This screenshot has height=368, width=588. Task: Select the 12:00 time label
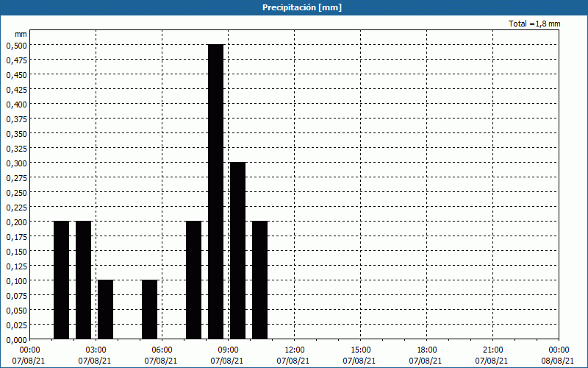[295, 350]
